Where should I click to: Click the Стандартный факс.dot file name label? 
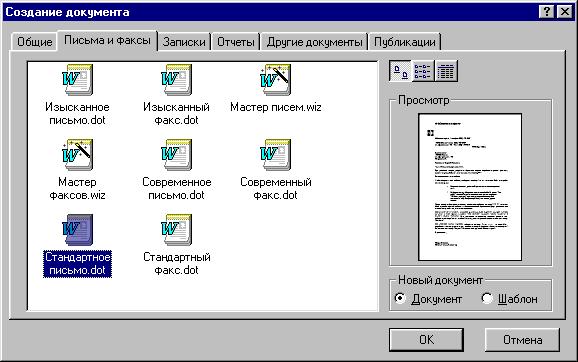[177, 263]
